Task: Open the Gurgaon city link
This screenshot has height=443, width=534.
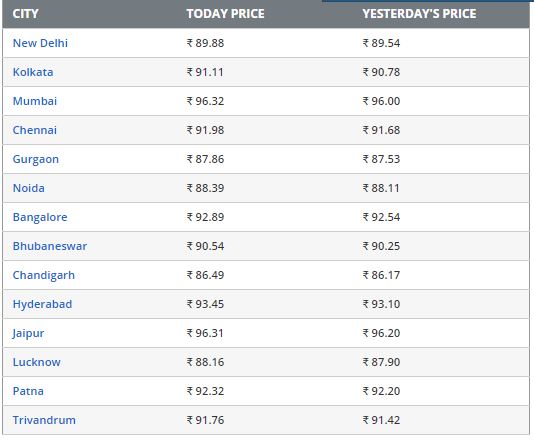Action: pos(36,159)
